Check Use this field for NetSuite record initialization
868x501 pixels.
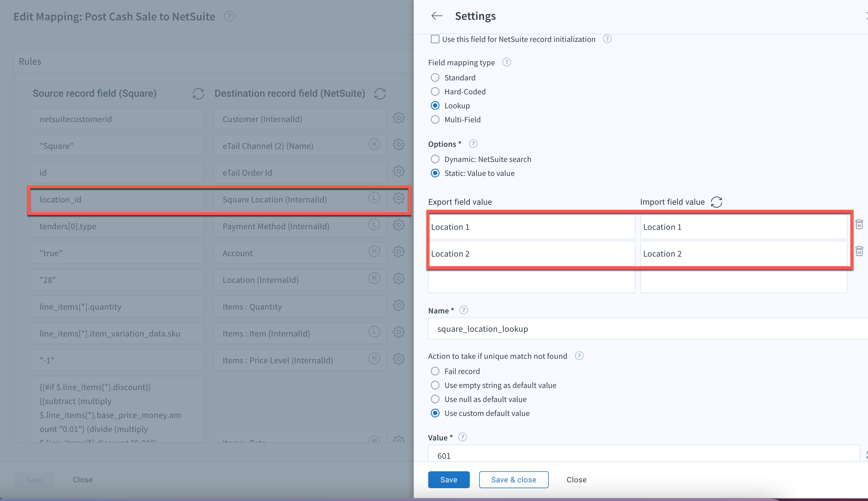pos(435,39)
